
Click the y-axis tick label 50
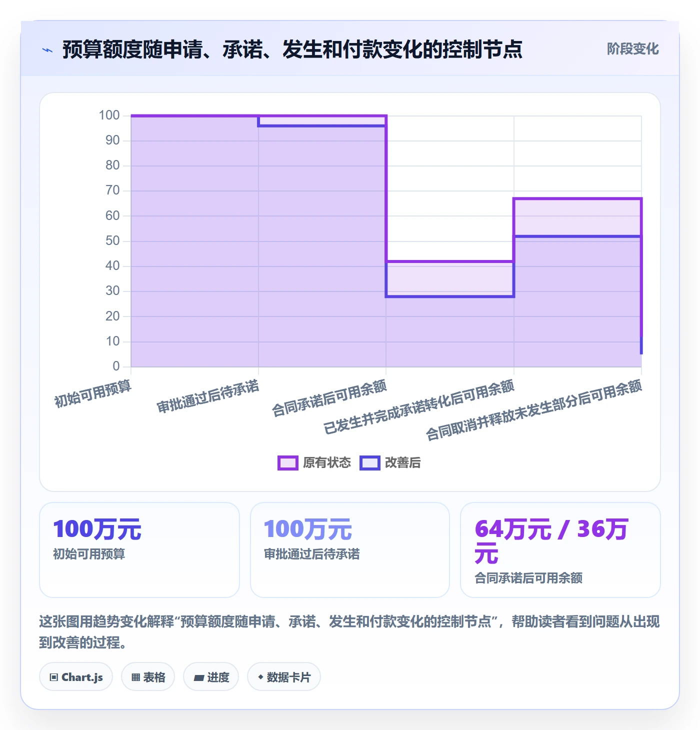tap(112, 241)
